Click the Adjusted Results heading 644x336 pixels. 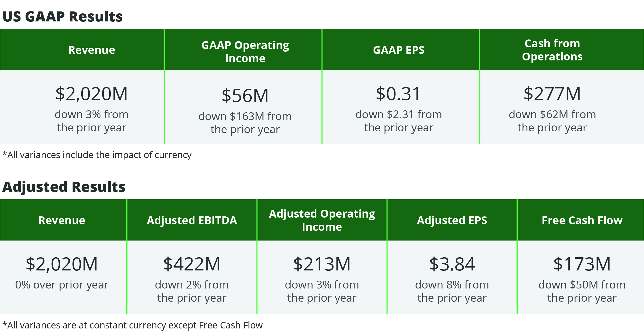click(x=64, y=187)
